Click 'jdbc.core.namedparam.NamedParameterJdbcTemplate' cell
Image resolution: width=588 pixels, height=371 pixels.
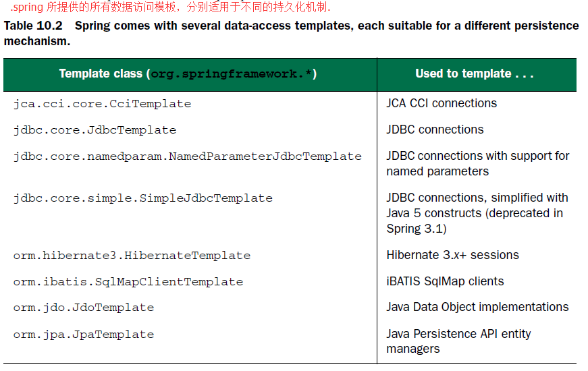tap(188, 156)
